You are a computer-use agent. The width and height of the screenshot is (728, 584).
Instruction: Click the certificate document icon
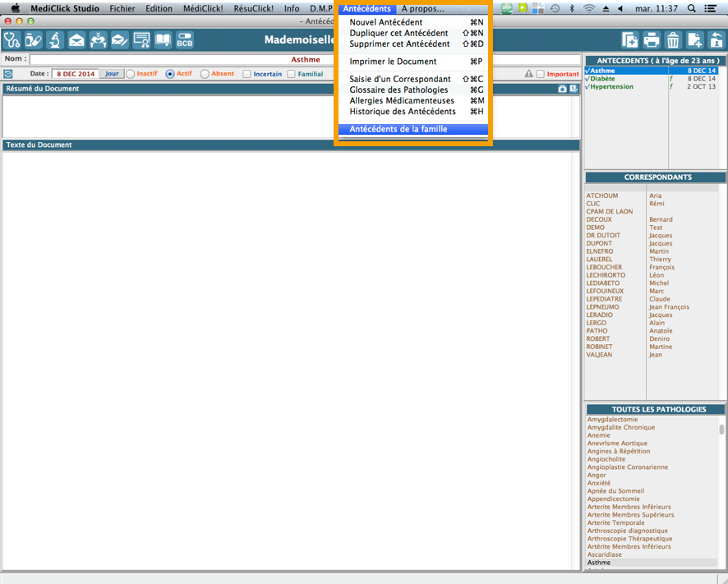pos(141,39)
